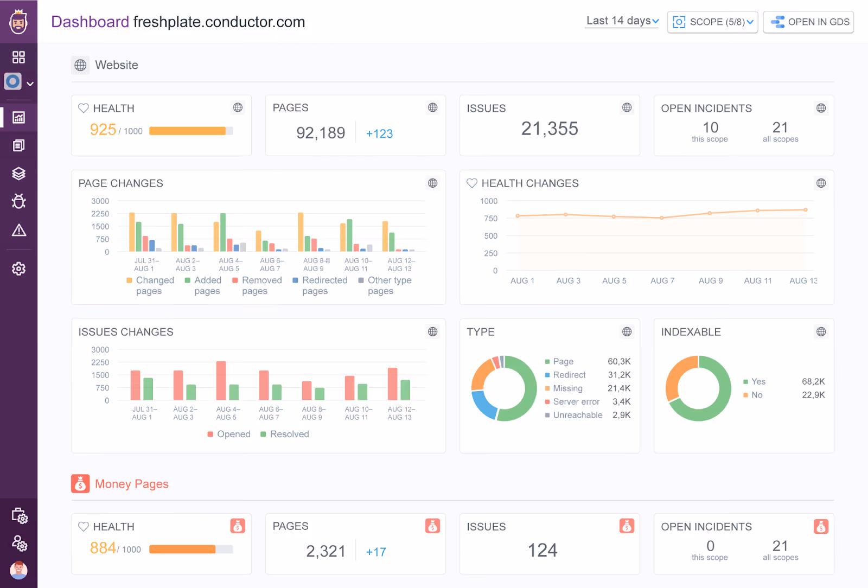The height and width of the screenshot is (588, 868).
Task: Open the bug issues icon in sidebar
Action: 18,202
